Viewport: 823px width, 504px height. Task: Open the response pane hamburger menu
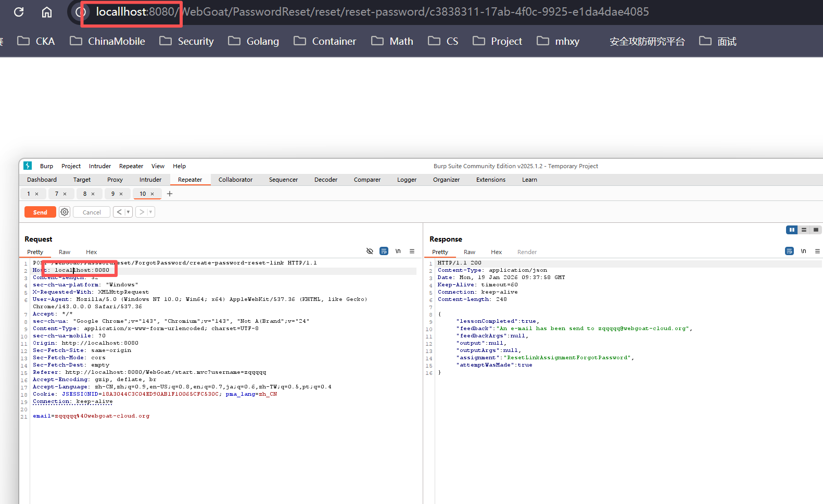coord(817,251)
